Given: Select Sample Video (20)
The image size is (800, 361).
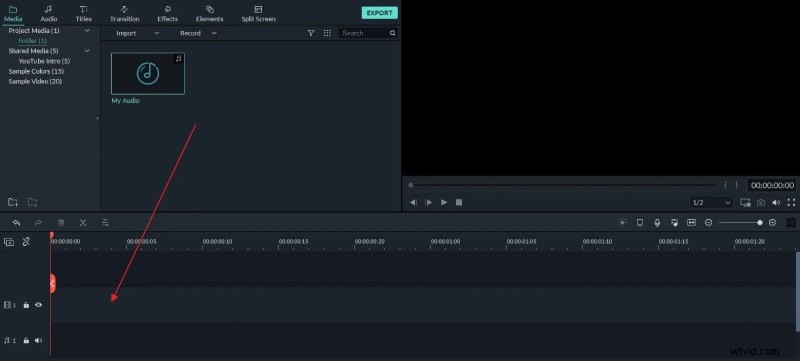Looking at the screenshot, I should click(35, 82).
